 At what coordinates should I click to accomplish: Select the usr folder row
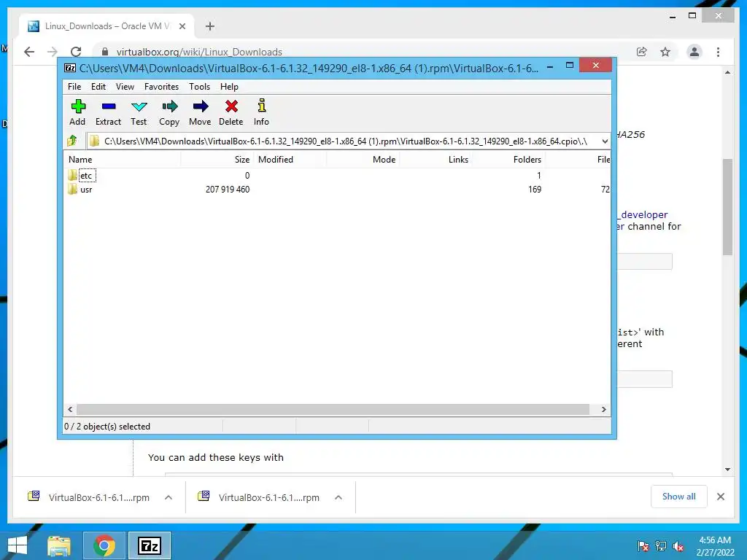point(336,190)
